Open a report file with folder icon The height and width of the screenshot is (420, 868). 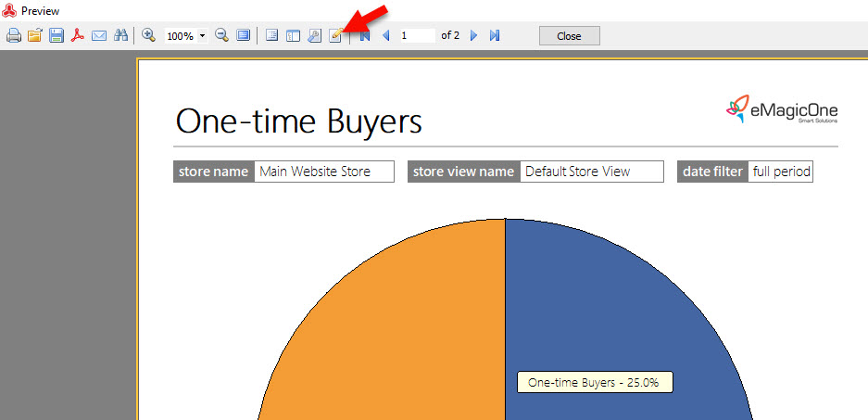35,36
